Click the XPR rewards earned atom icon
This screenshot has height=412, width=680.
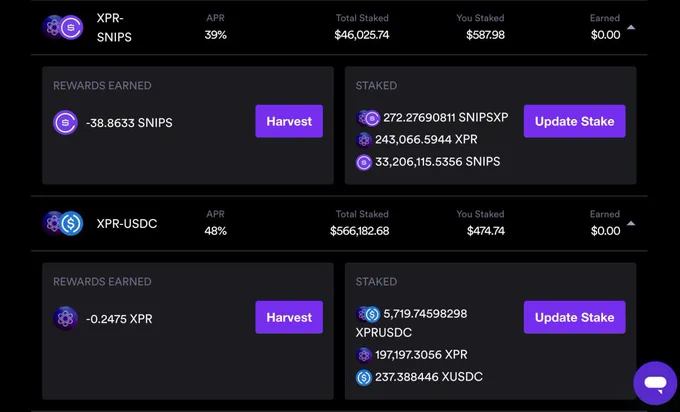point(65,318)
